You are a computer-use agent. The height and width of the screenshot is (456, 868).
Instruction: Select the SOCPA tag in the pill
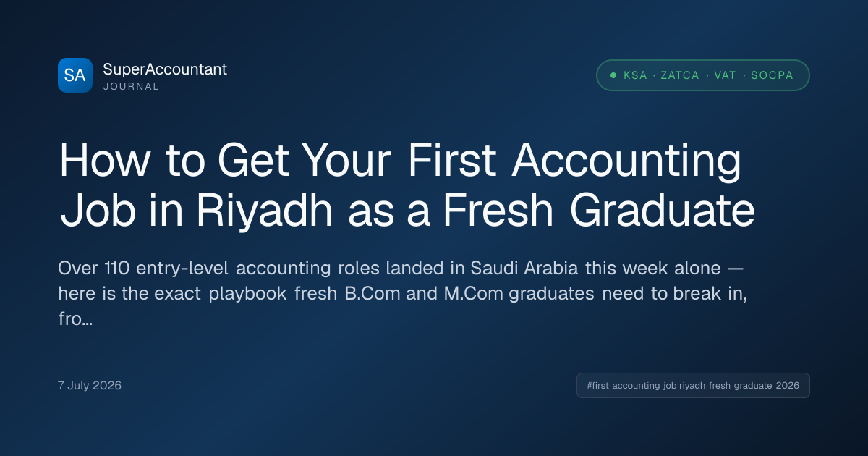[x=772, y=75]
